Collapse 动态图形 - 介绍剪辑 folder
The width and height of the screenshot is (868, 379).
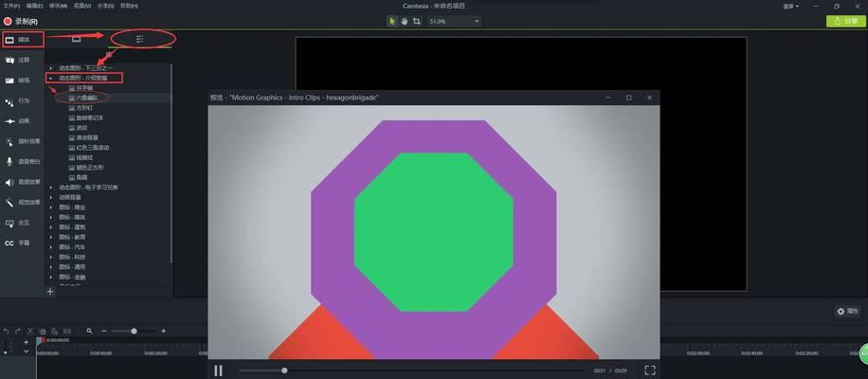[51, 78]
